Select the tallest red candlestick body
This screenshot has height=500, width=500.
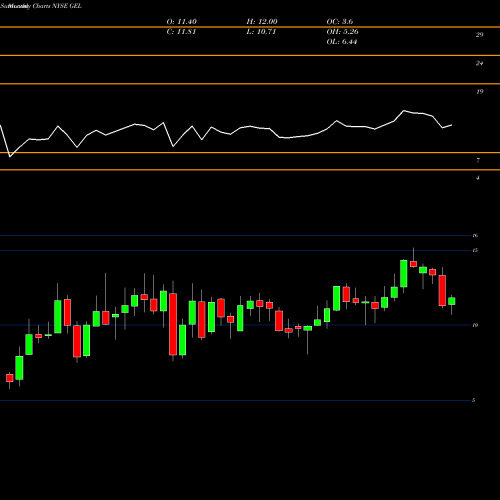click(x=173, y=324)
